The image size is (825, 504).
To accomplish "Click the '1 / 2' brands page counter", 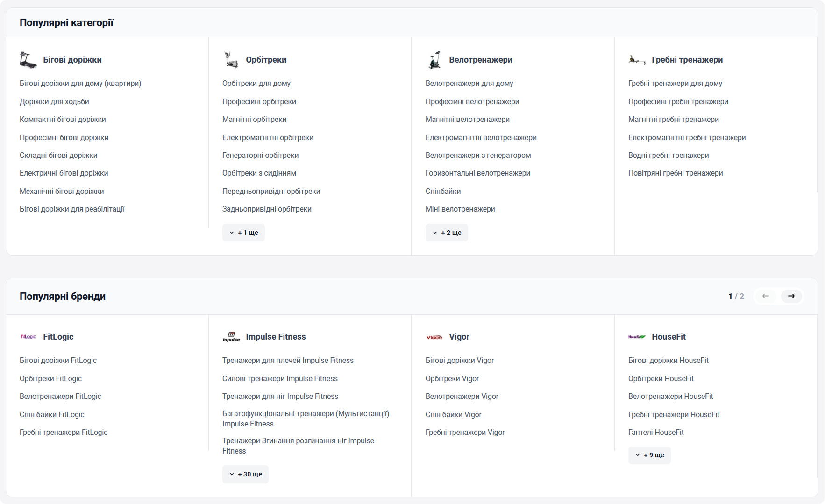I will pos(736,296).
